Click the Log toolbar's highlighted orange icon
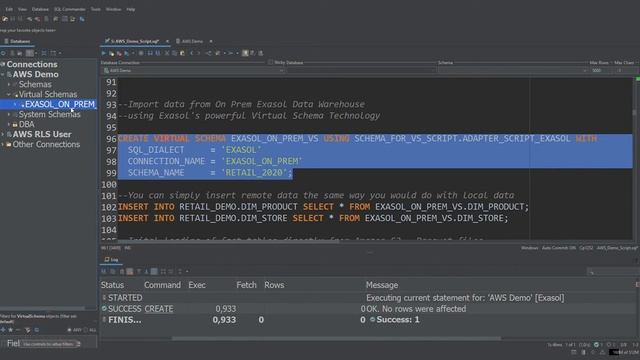 130,271
